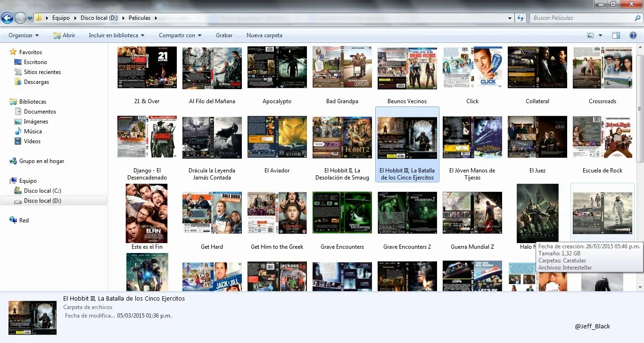Viewport: 644px width, 343px height.
Task: Select Favoritos in the navigation pane
Action: (31, 52)
